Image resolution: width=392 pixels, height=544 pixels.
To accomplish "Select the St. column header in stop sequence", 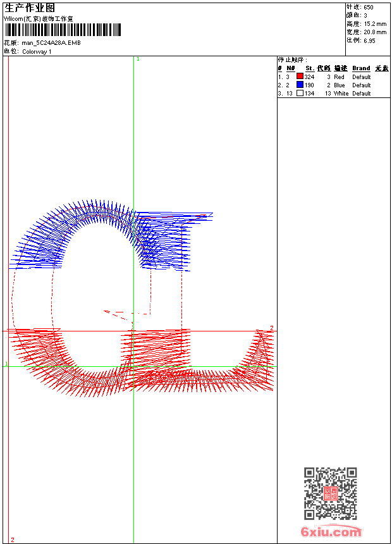I will 309,68.
